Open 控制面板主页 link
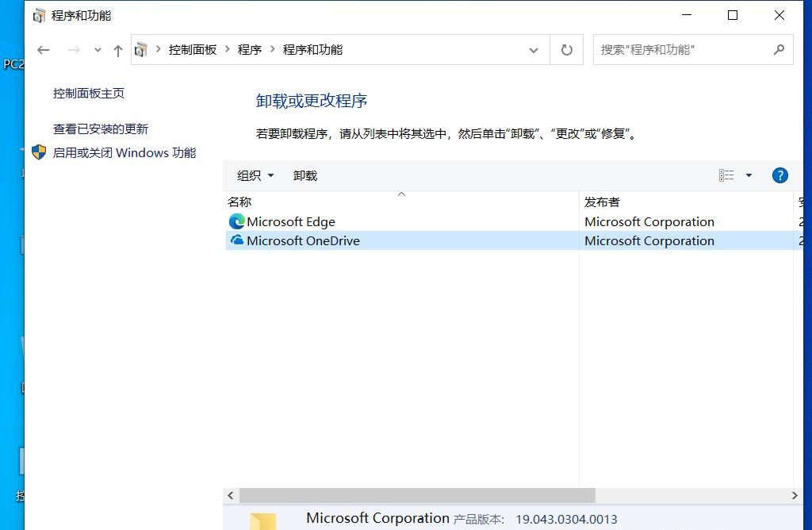The height and width of the screenshot is (530, 812). 89,94
